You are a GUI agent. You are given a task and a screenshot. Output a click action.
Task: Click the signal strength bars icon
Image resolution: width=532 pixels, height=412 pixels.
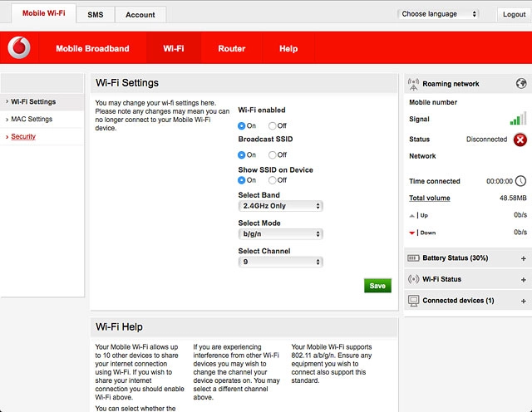coord(518,120)
